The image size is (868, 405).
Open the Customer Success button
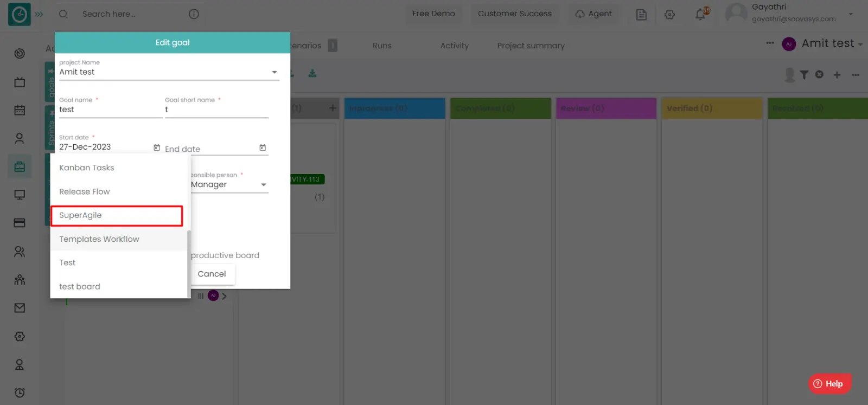point(515,14)
